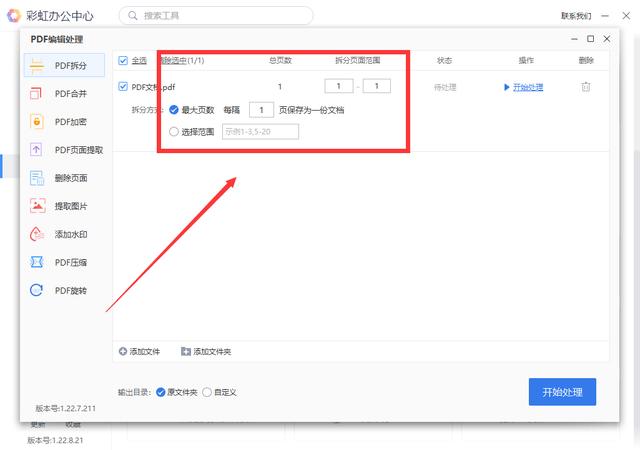Select the PDF拆分 tool icon
The image size is (640, 450).
37,66
